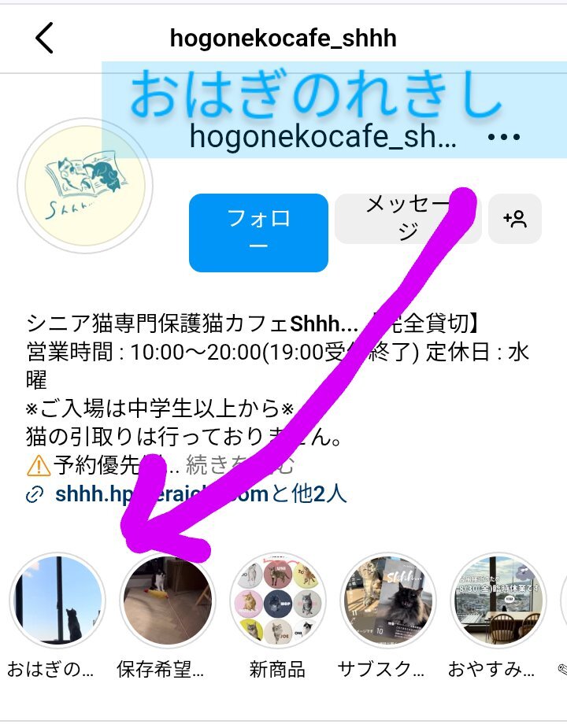Open the おやすみ… story highlight

[x=498, y=600]
